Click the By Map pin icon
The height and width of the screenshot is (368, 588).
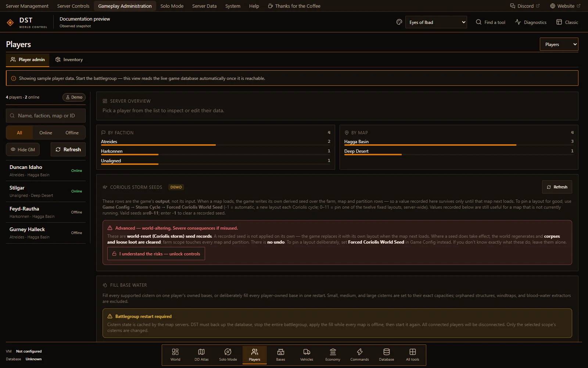click(x=347, y=132)
